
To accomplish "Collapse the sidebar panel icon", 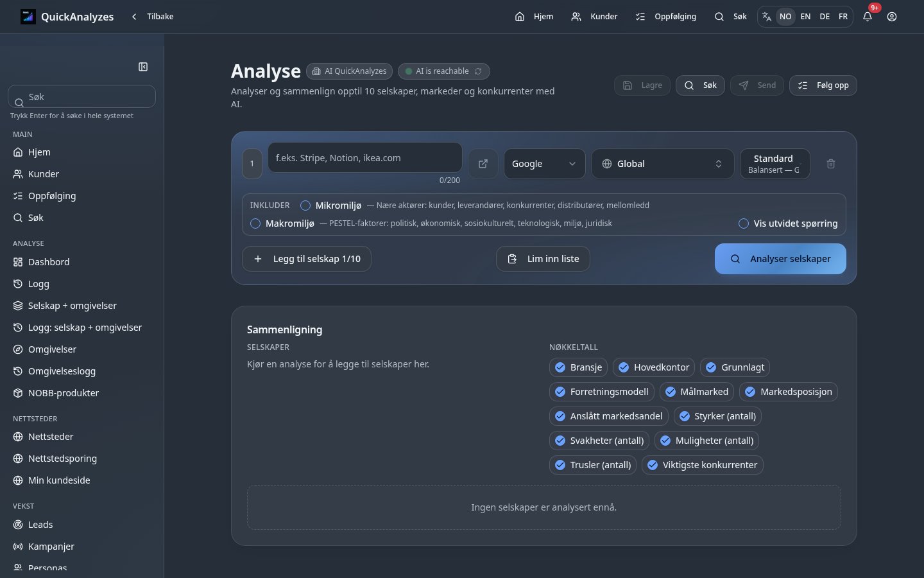I will [143, 67].
